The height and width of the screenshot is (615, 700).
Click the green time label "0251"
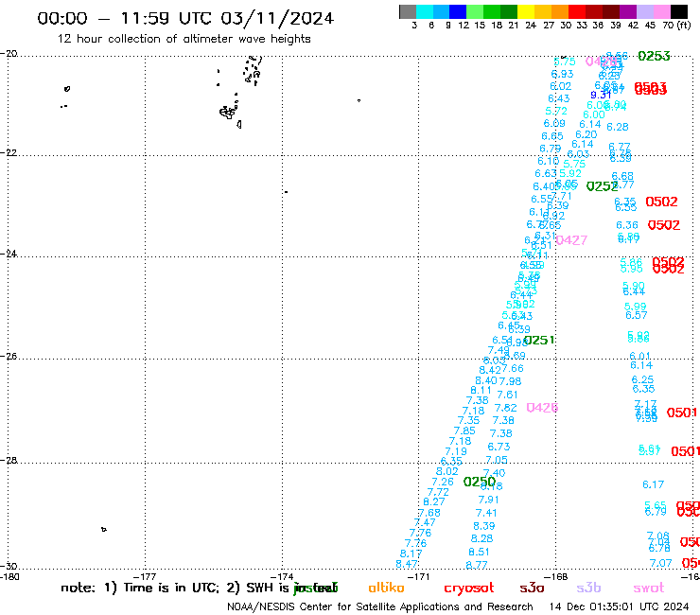pos(539,341)
